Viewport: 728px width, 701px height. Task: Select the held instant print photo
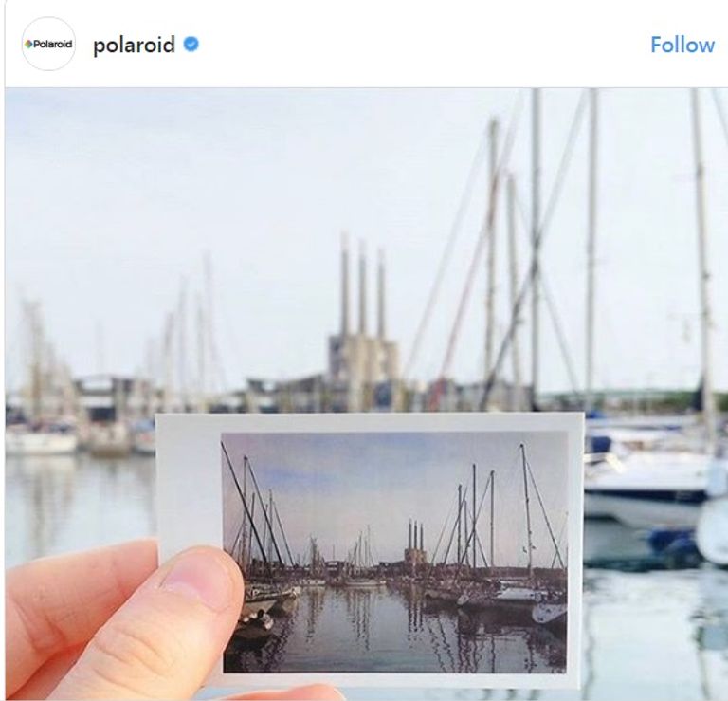(x=370, y=550)
